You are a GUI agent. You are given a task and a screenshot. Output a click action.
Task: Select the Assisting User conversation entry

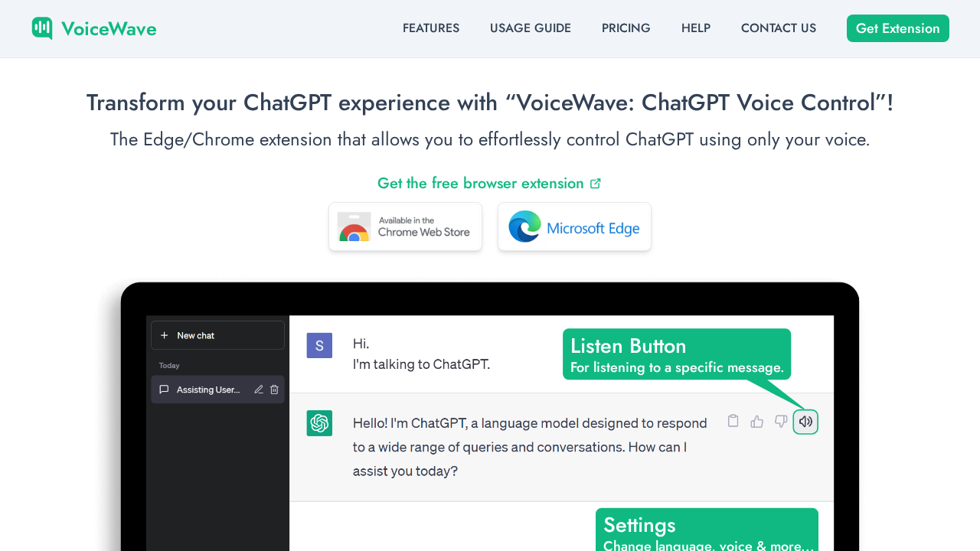207,389
